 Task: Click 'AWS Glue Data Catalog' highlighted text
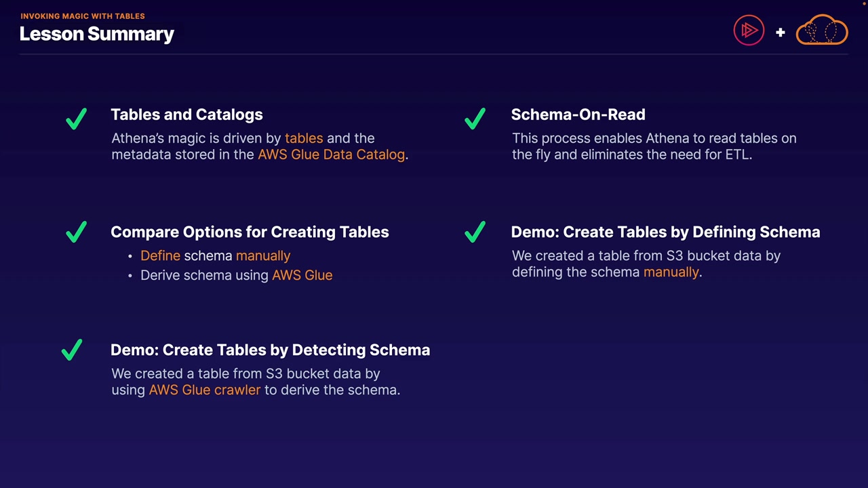point(331,155)
